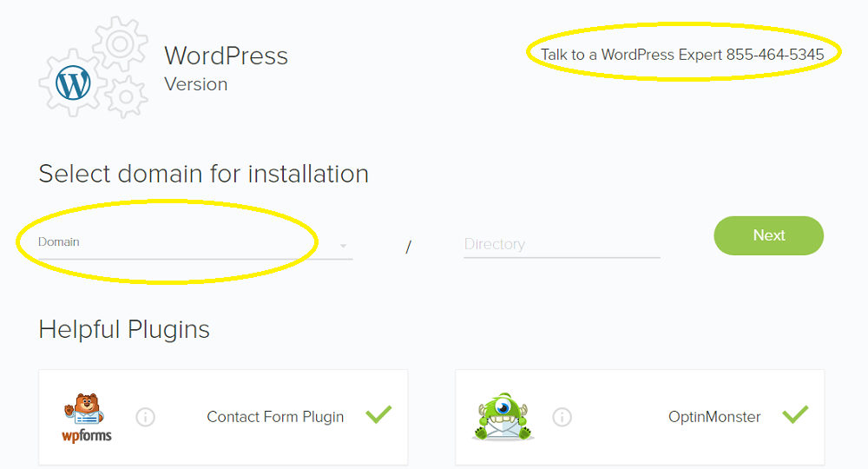Click the WordPress title heading
The image size is (868, 469).
226,56
